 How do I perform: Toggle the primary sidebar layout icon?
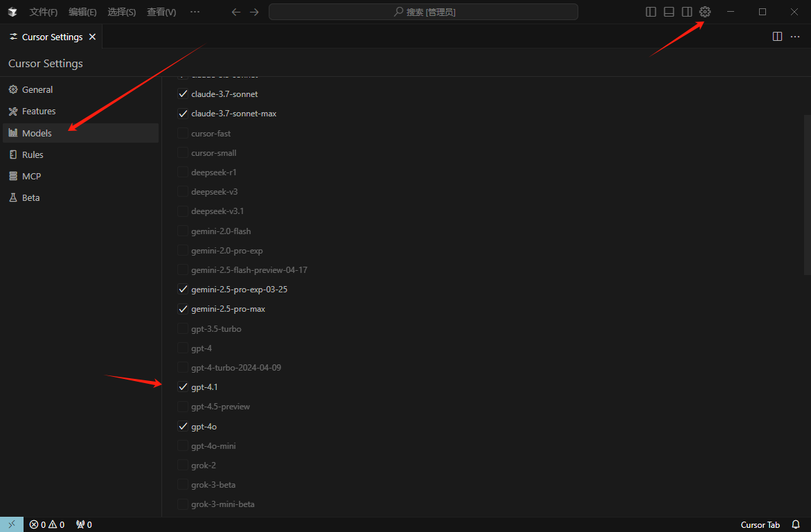tap(651, 12)
